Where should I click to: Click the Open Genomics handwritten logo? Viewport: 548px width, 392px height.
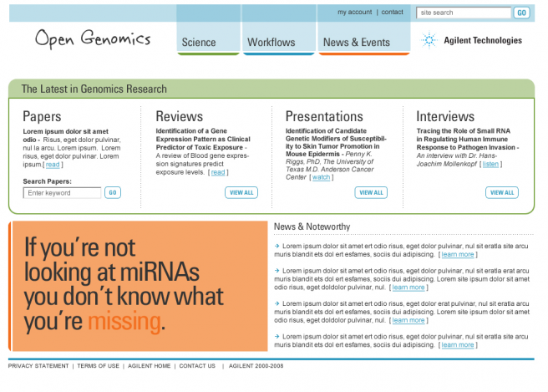click(x=93, y=39)
